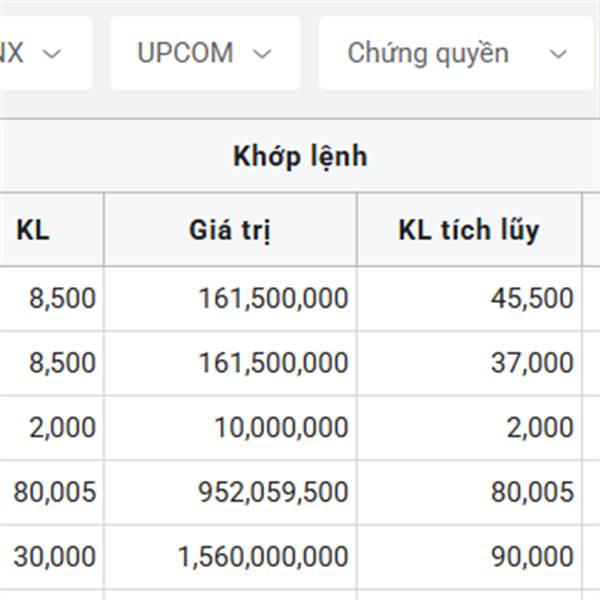The width and height of the screenshot is (600, 600).
Task: Click the KL column header
Action: pos(33,230)
